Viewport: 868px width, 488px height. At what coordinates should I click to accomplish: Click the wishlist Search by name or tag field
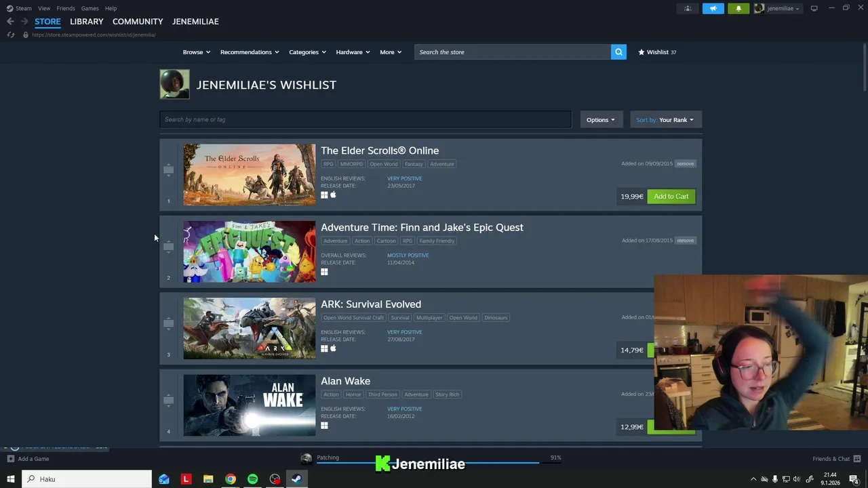[x=366, y=120]
